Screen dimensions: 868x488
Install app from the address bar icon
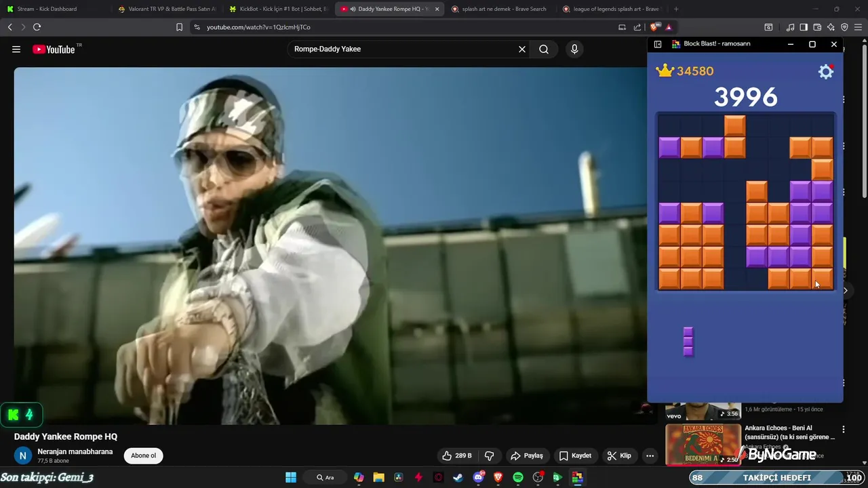pos(622,27)
